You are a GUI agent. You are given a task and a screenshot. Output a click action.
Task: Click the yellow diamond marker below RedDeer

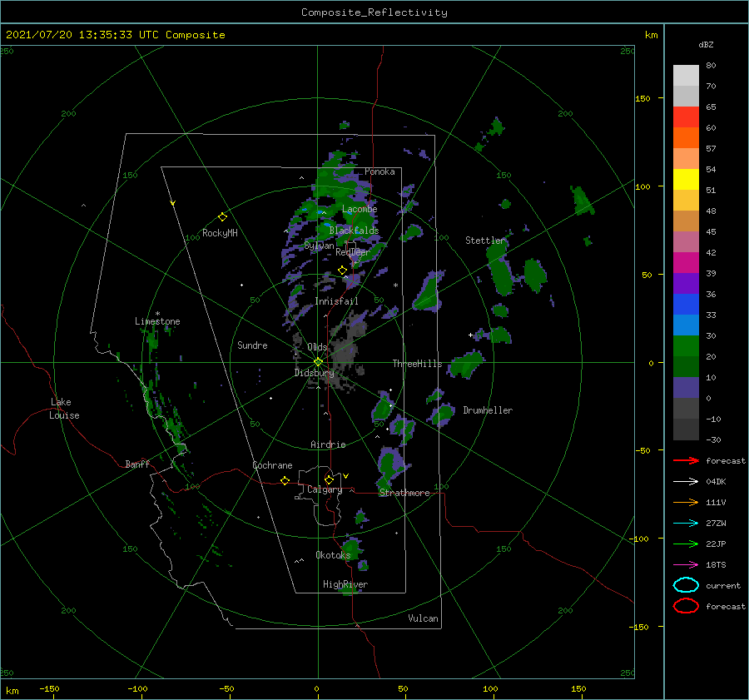[x=342, y=271]
